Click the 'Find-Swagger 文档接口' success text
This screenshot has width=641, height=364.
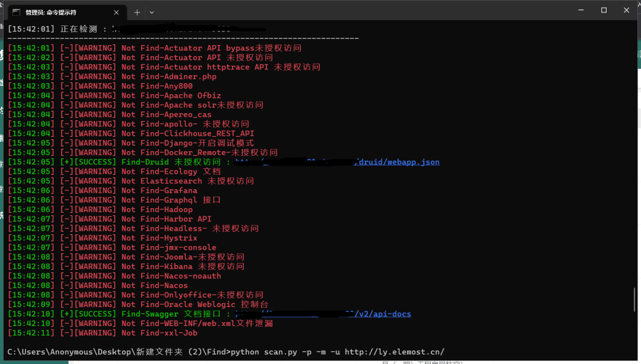(170, 314)
